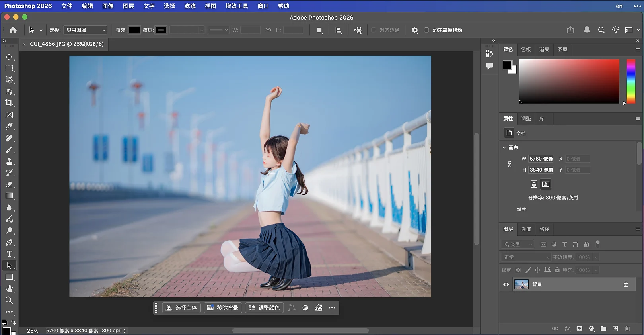Select the Horizontal Type tool
Screen dimensions: 644x335
pos(9,254)
